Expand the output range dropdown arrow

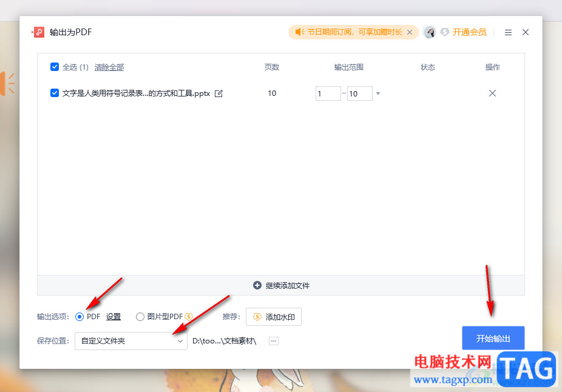click(x=377, y=93)
